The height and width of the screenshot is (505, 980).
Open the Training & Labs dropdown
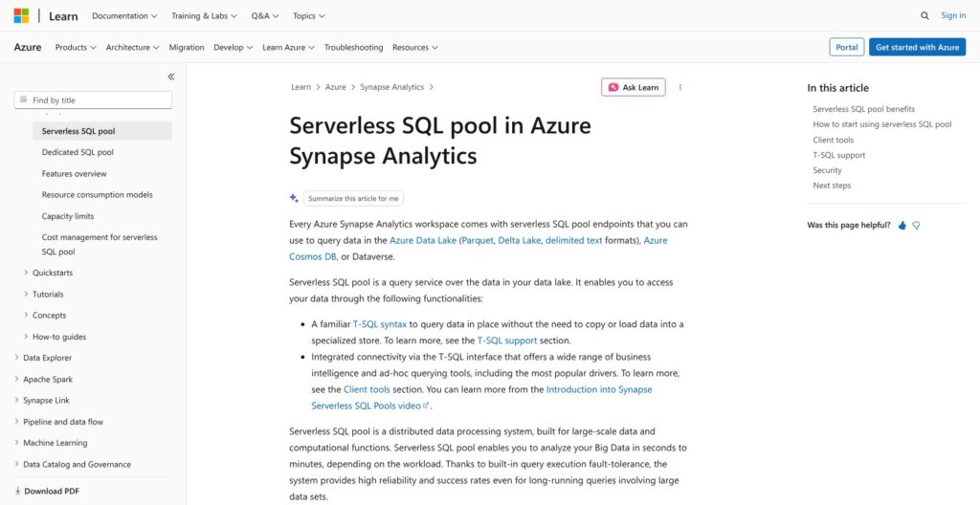tap(205, 15)
